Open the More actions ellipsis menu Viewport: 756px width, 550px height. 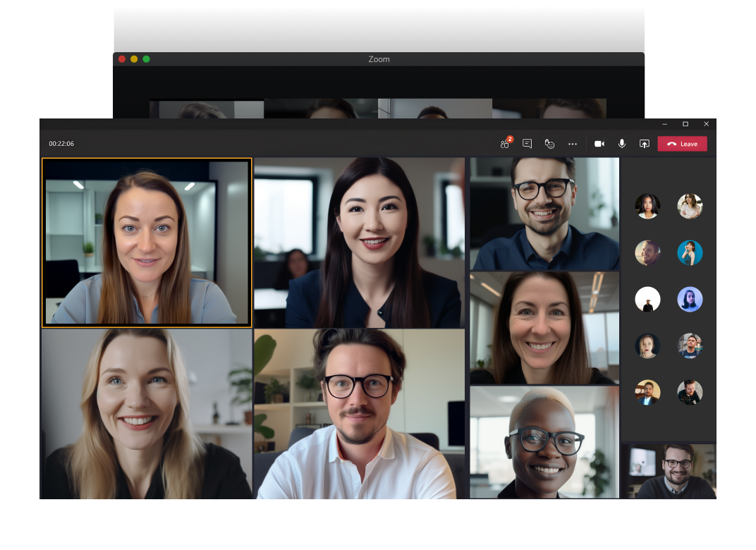point(573,144)
